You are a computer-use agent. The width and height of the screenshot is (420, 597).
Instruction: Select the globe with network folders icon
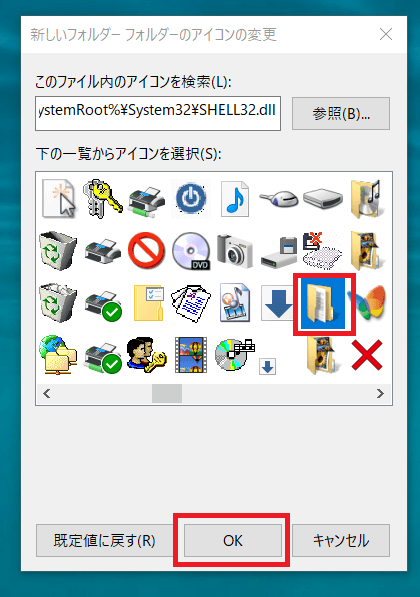pyautogui.click(x=58, y=354)
